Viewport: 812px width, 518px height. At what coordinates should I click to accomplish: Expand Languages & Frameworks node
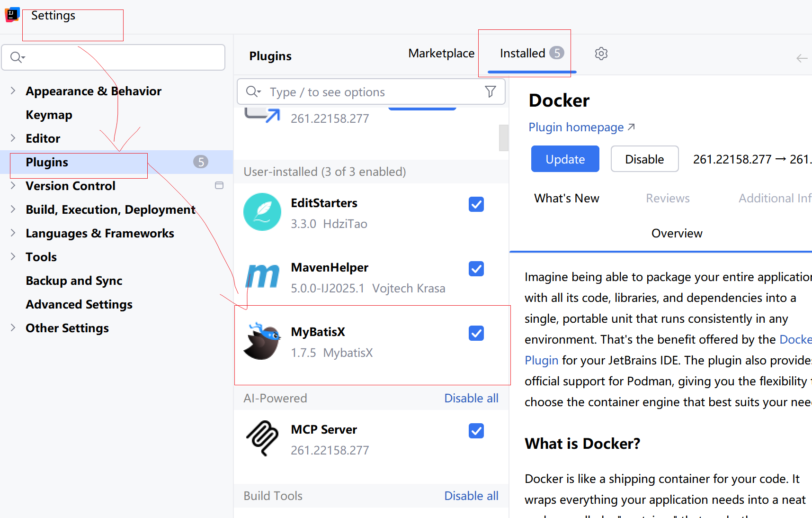(x=13, y=233)
